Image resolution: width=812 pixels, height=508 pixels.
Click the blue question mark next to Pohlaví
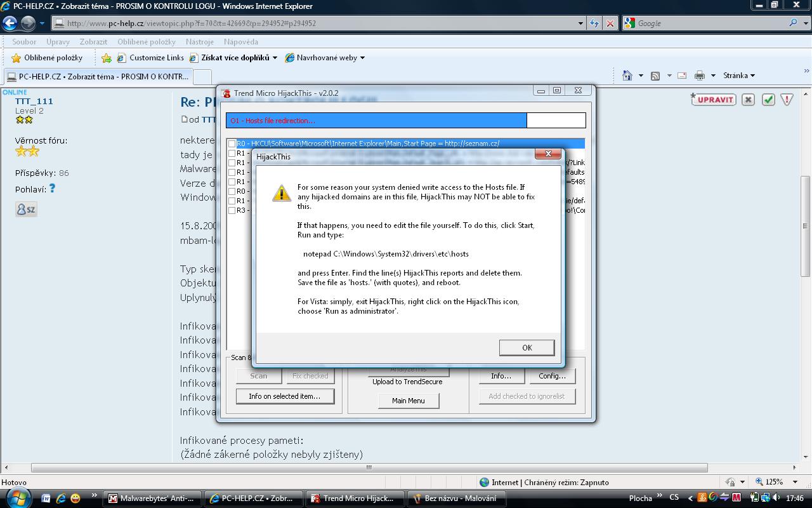pos(52,188)
